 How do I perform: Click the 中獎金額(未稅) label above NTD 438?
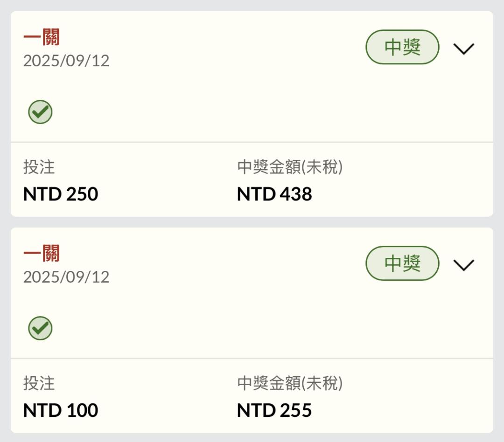(x=290, y=167)
